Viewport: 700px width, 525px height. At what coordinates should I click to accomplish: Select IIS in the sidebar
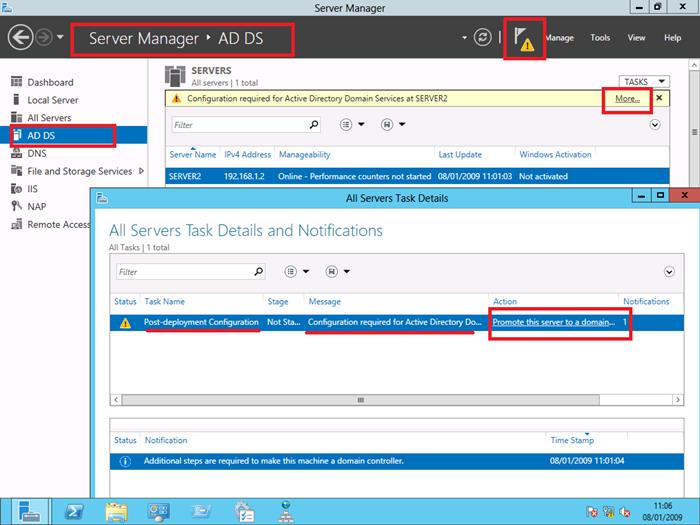[x=33, y=189]
